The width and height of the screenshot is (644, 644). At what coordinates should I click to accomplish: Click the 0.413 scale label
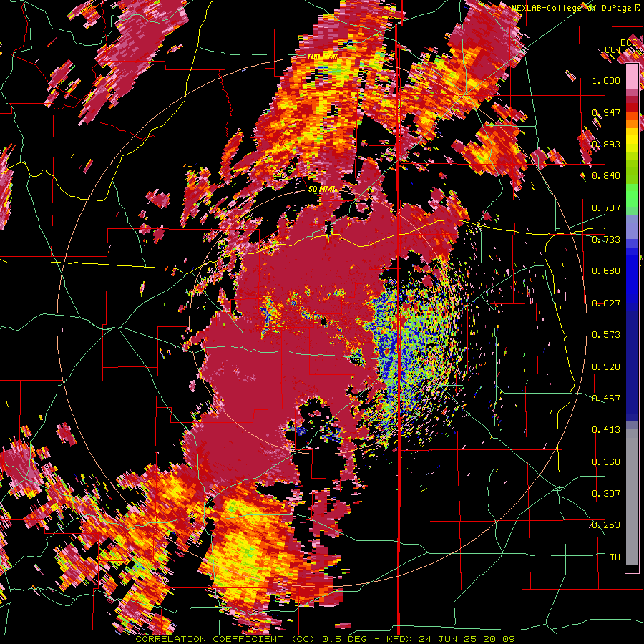click(x=606, y=430)
